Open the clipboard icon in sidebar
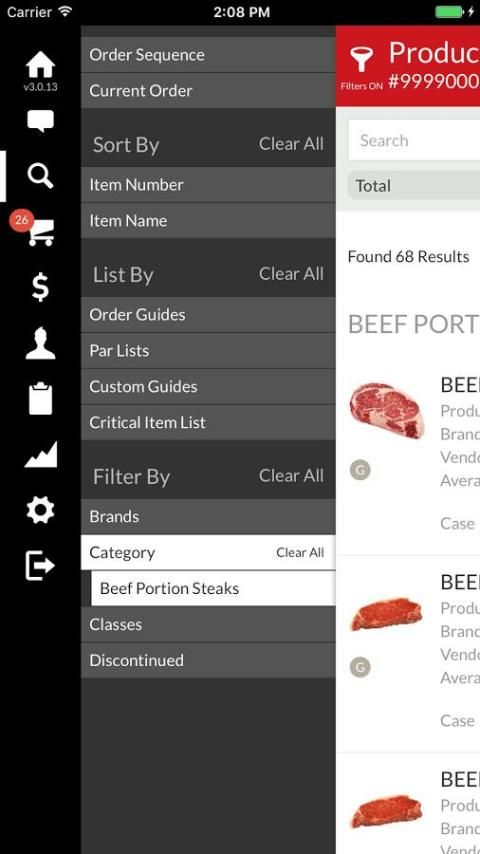480x854 pixels. click(40, 399)
